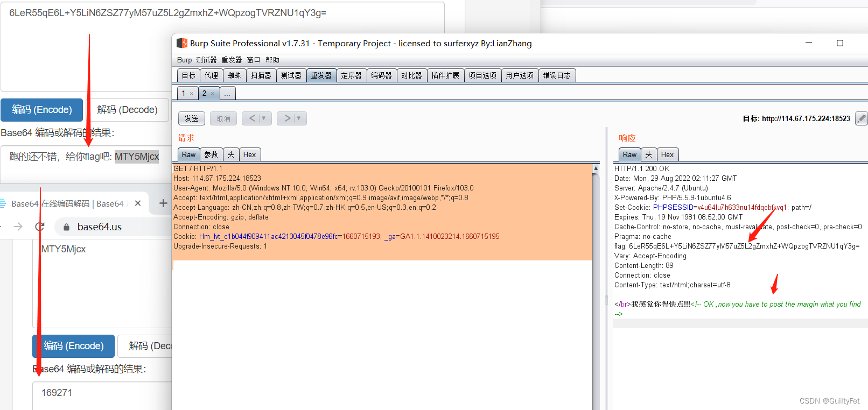This screenshot has height=410, width=868.
Task: Select the 重发器 tool tab
Action: click(321, 75)
